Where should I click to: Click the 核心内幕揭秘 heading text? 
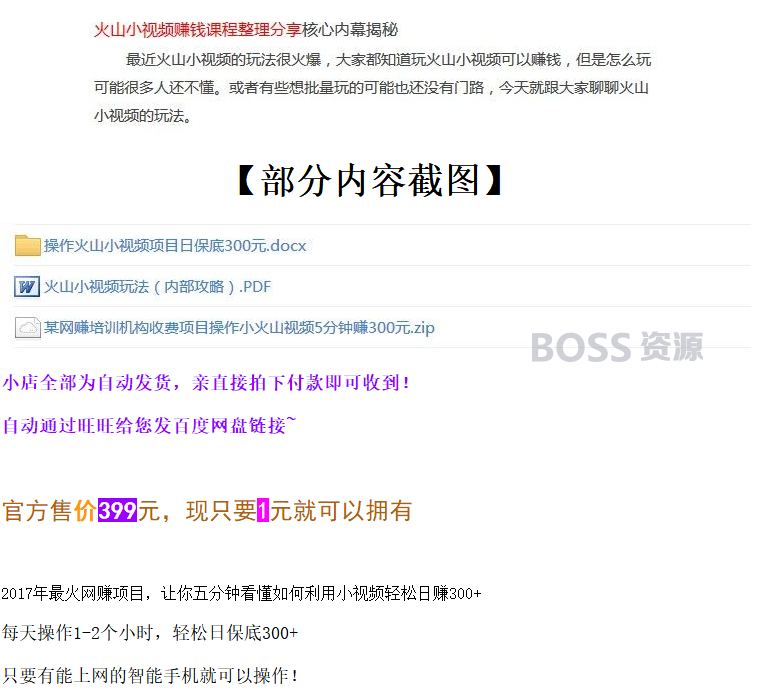(350, 30)
